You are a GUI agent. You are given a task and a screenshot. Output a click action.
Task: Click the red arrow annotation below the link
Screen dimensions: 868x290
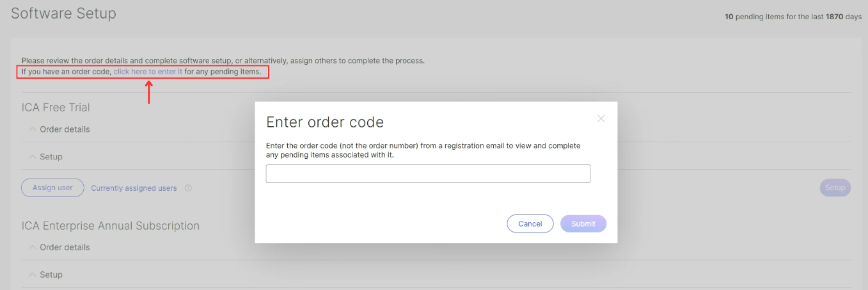point(148,92)
